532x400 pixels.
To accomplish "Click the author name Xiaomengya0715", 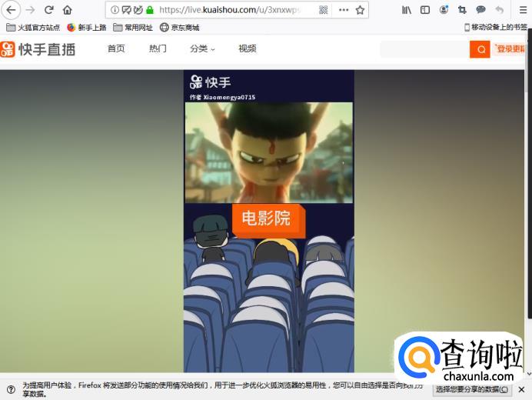I will coord(229,98).
